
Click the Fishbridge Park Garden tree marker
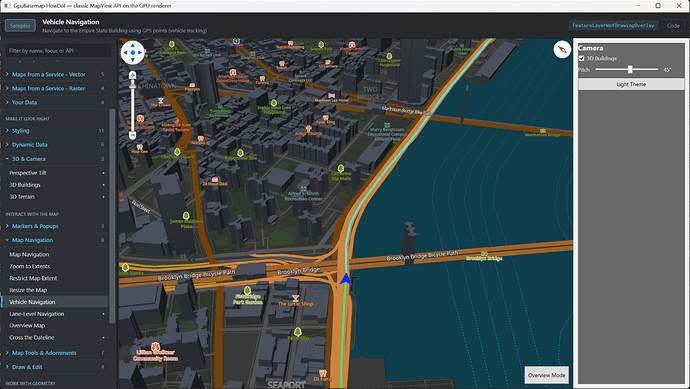pos(247,290)
